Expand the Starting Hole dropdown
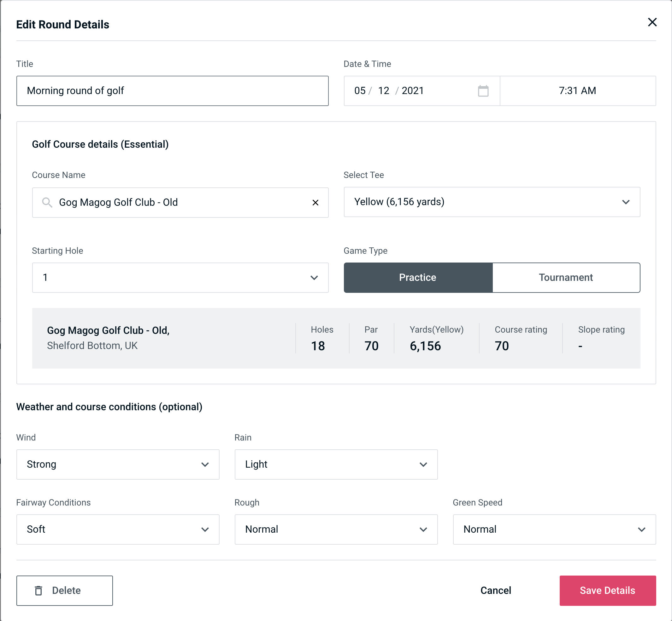672x621 pixels. point(180,277)
